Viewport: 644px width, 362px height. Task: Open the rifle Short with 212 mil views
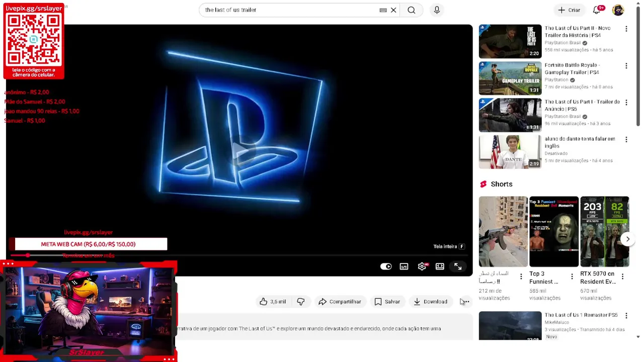[x=503, y=231]
